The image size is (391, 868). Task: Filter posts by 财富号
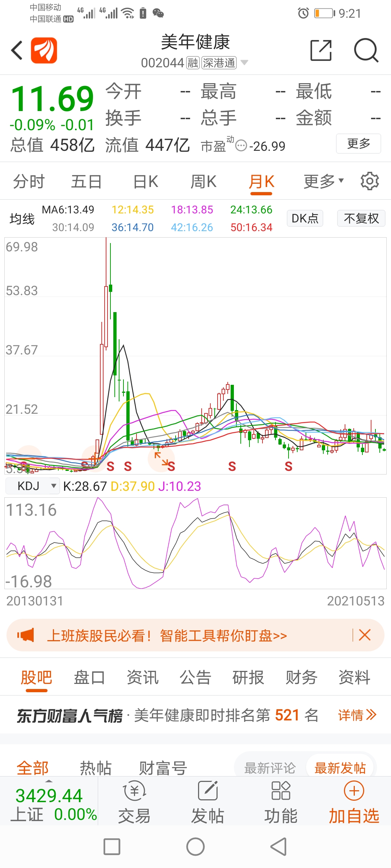pos(163,767)
